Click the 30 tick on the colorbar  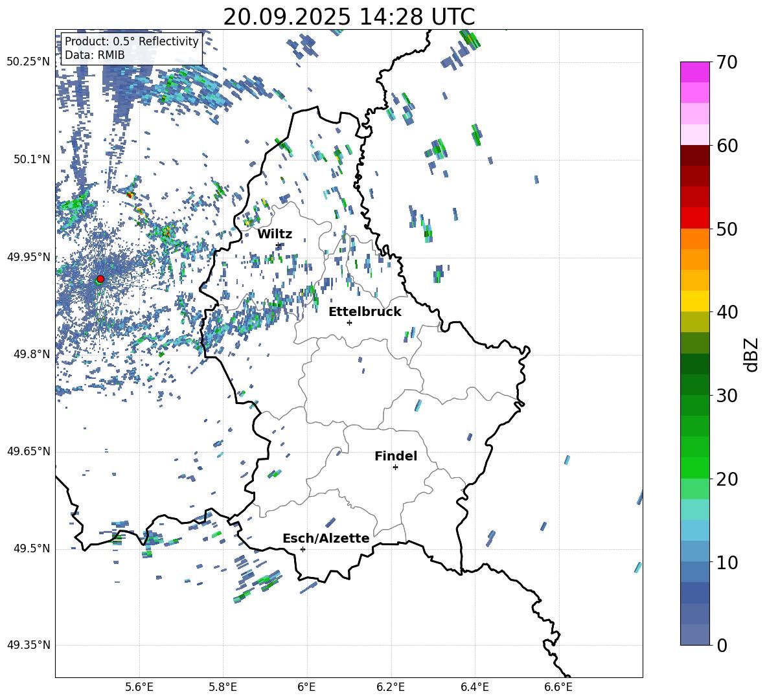click(x=727, y=396)
